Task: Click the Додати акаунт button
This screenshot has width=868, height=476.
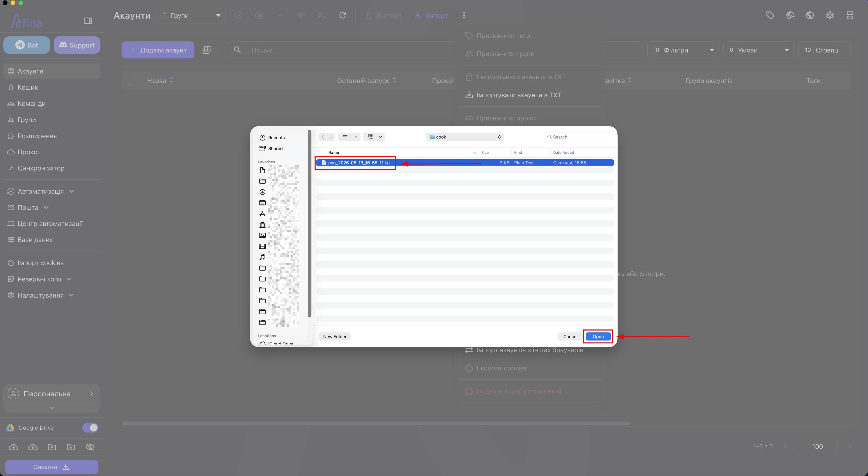Action: tap(158, 50)
